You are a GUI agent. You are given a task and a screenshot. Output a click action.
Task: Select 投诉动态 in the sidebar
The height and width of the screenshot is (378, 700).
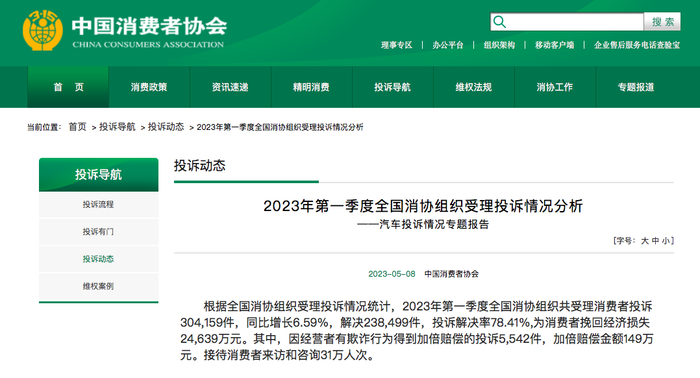(99, 259)
